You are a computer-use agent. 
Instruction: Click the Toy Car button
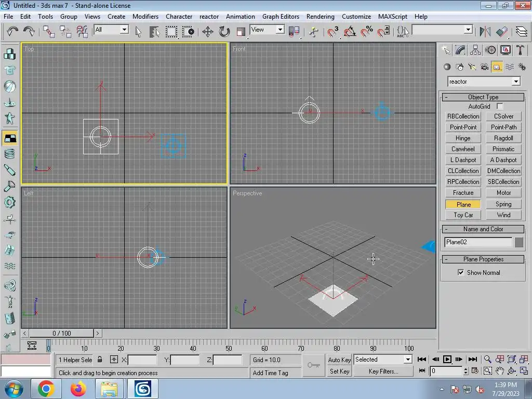463,215
